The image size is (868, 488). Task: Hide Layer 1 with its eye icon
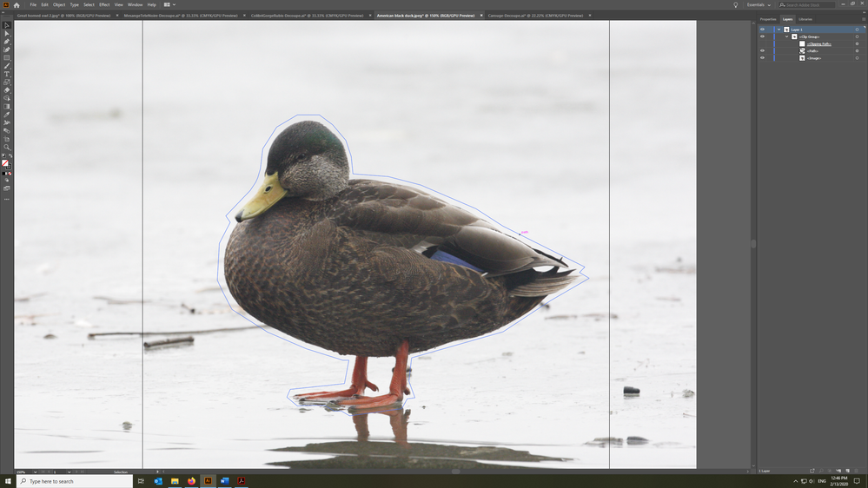pos(762,30)
